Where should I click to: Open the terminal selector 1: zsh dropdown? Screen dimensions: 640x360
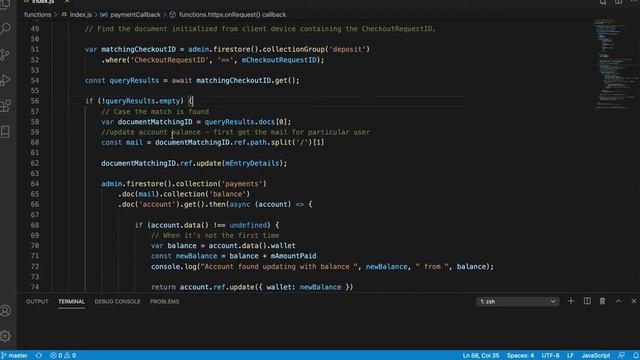[x=517, y=302]
